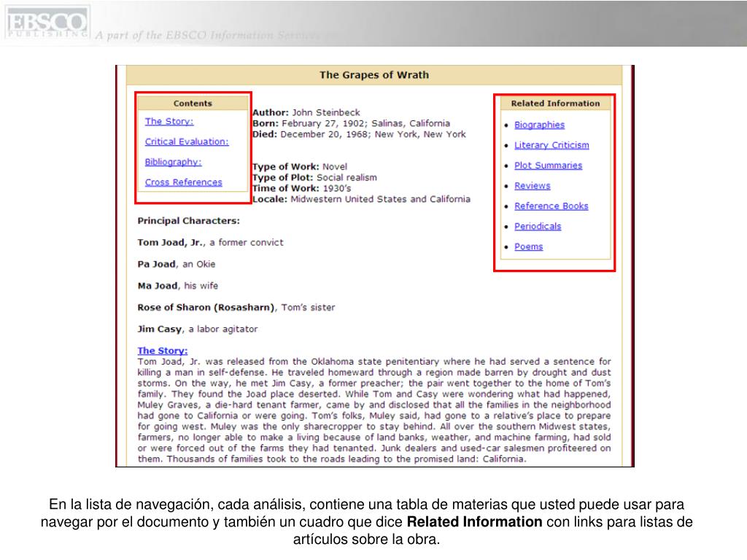Click the EBSCO Publishing logo
The height and width of the screenshot is (560, 747).
pos(47,23)
